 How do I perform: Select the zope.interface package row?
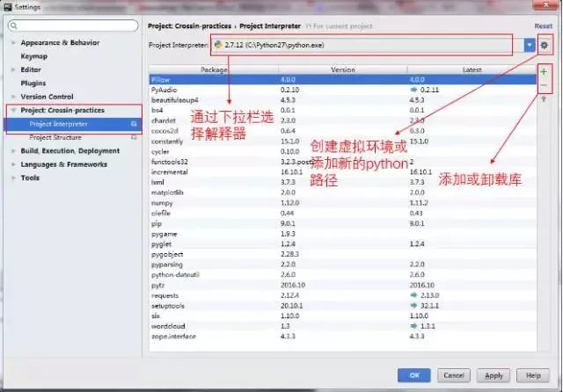click(x=343, y=337)
